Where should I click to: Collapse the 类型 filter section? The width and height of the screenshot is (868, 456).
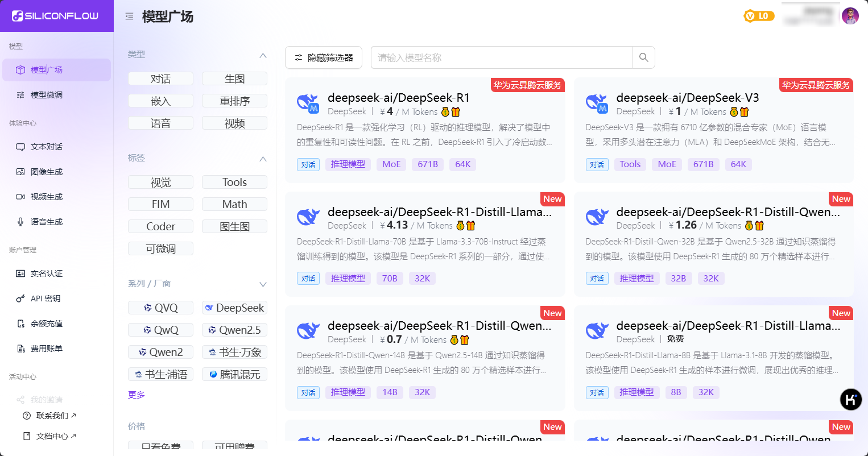point(263,55)
